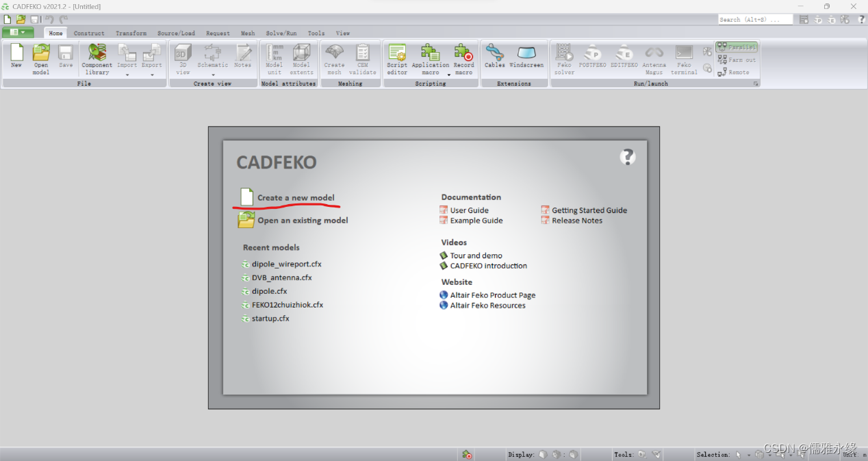Open the Altair Feko Product Page link
Image resolution: width=868 pixels, height=461 pixels.
pyautogui.click(x=493, y=295)
